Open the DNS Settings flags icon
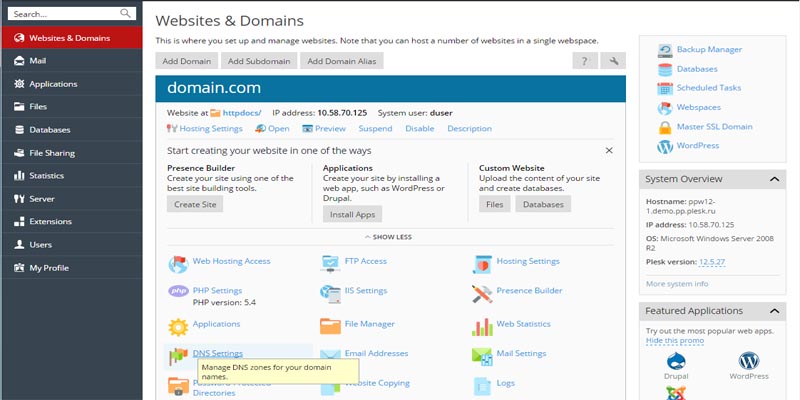Screen dimensions: 800x400 tap(178, 356)
